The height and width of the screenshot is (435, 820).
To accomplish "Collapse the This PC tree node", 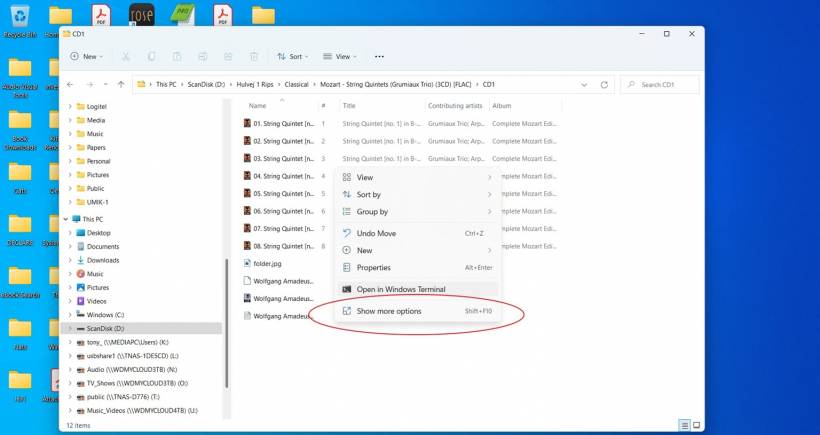I will pos(66,219).
